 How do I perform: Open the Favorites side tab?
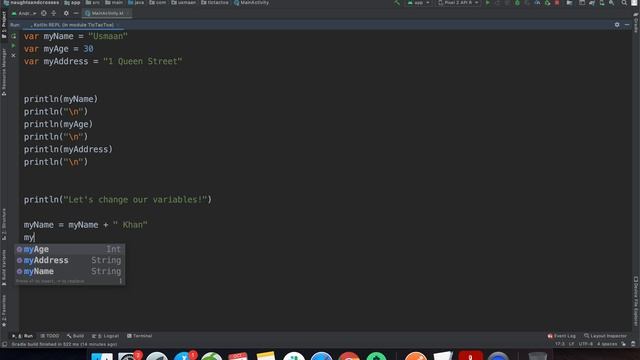tap(4, 311)
